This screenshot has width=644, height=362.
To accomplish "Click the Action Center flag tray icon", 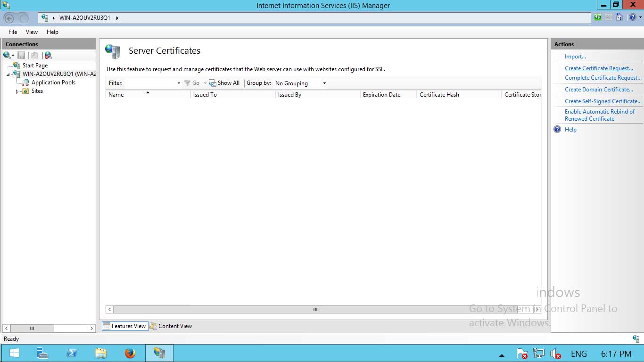I will 522,354.
